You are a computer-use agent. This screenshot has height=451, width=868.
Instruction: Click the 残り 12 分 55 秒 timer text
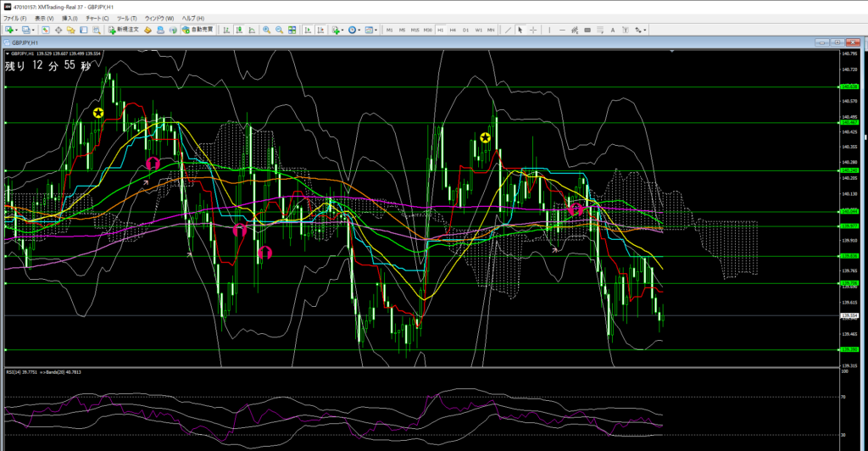point(48,65)
